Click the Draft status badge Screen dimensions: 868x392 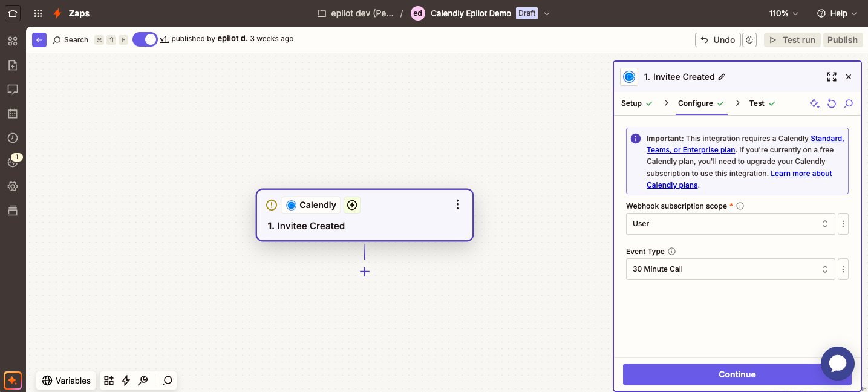[x=527, y=13]
